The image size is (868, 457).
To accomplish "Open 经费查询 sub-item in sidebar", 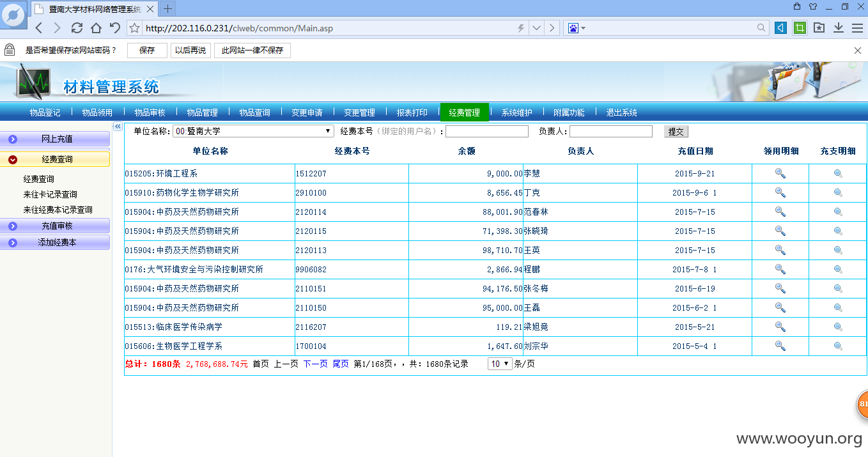I will pyautogui.click(x=38, y=179).
